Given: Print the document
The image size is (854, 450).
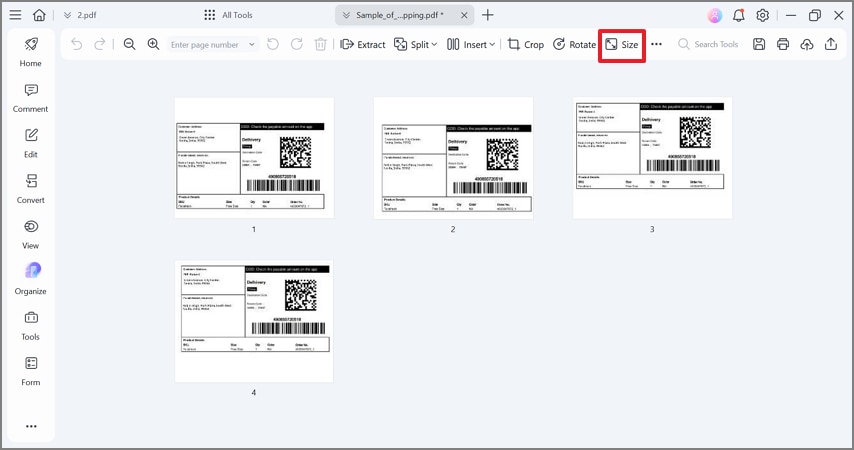Looking at the screenshot, I should (x=783, y=44).
